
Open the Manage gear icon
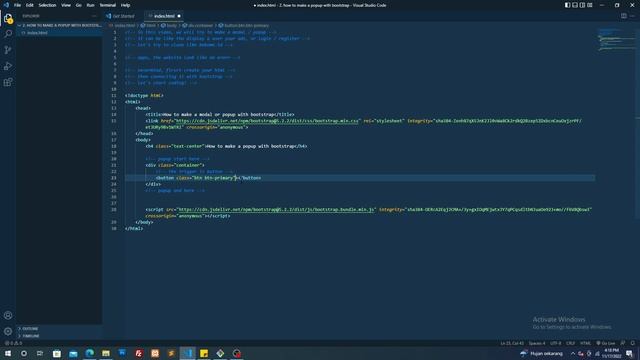(x=8, y=331)
